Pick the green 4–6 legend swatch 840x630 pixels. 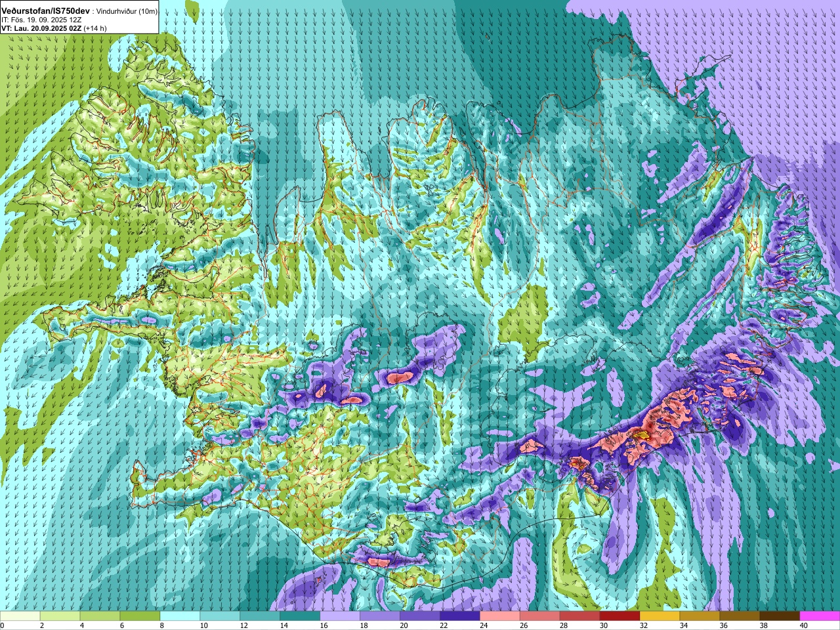pyautogui.click(x=100, y=616)
